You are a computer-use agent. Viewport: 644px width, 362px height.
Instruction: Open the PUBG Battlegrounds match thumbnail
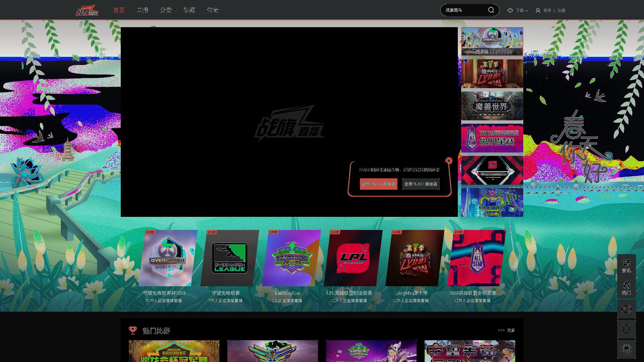174,351
